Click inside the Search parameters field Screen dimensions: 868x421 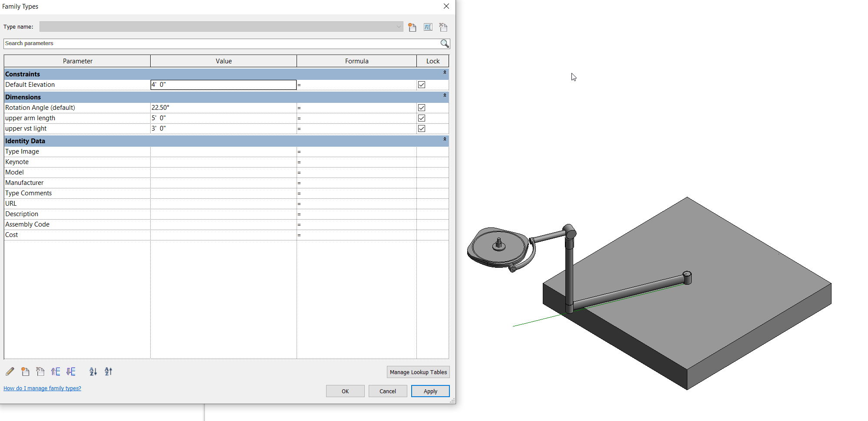pyautogui.click(x=217, y=43)
